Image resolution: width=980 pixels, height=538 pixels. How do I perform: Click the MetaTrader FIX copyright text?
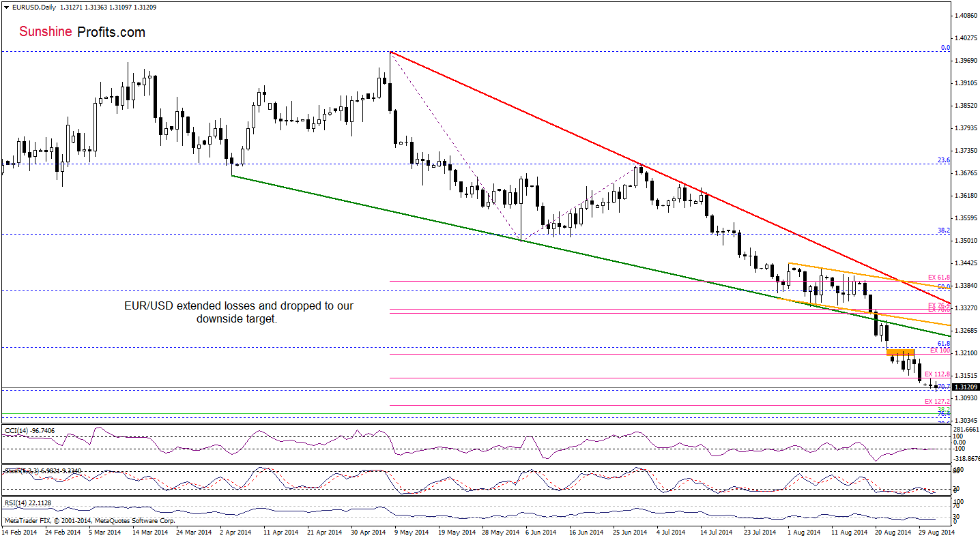89,520
